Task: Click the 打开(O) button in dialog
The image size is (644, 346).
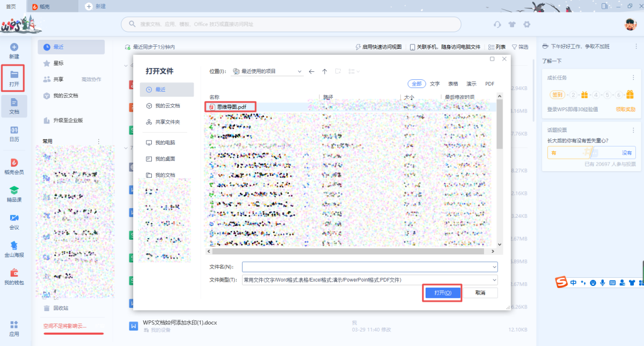Action: click(442, 293)
